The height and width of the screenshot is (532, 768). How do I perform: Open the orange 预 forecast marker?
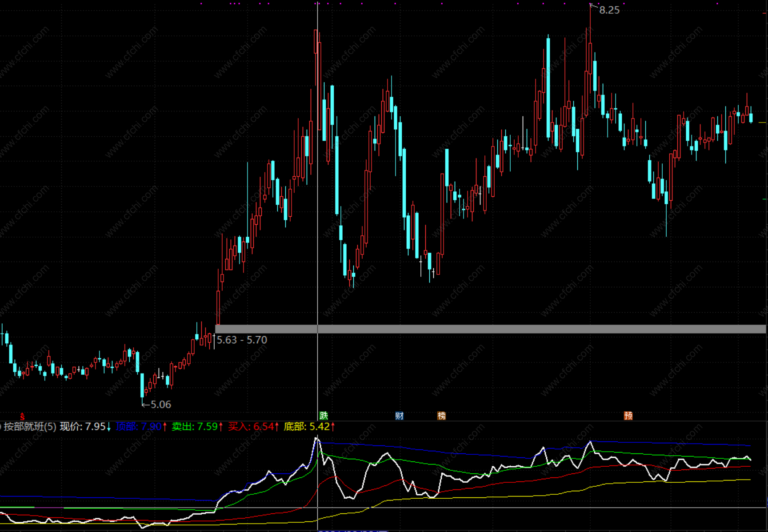(628, 416)
